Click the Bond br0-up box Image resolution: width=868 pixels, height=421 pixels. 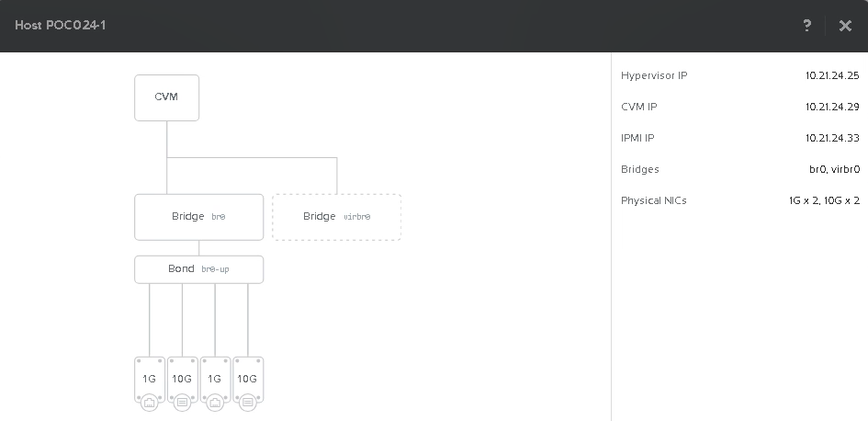(198, 269)
